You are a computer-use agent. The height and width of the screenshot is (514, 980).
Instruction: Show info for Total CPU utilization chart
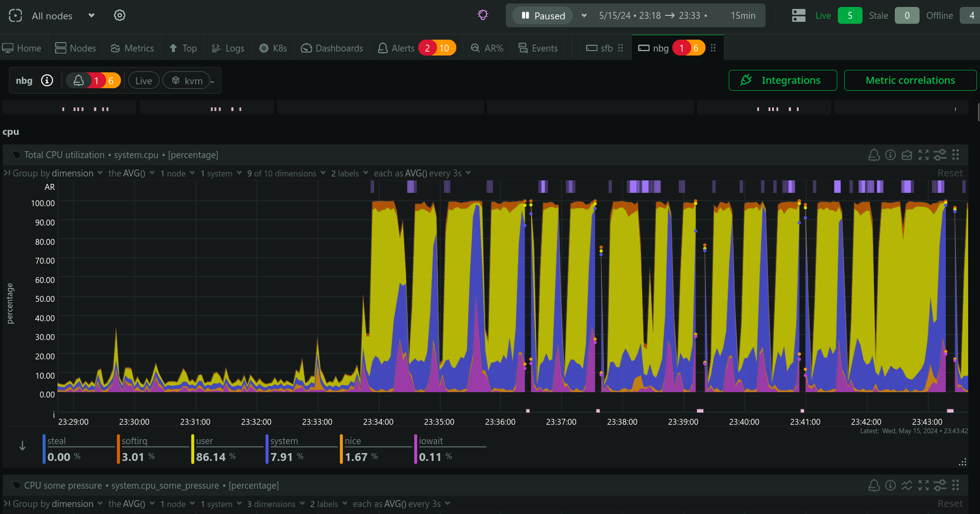tap(890, 155)
